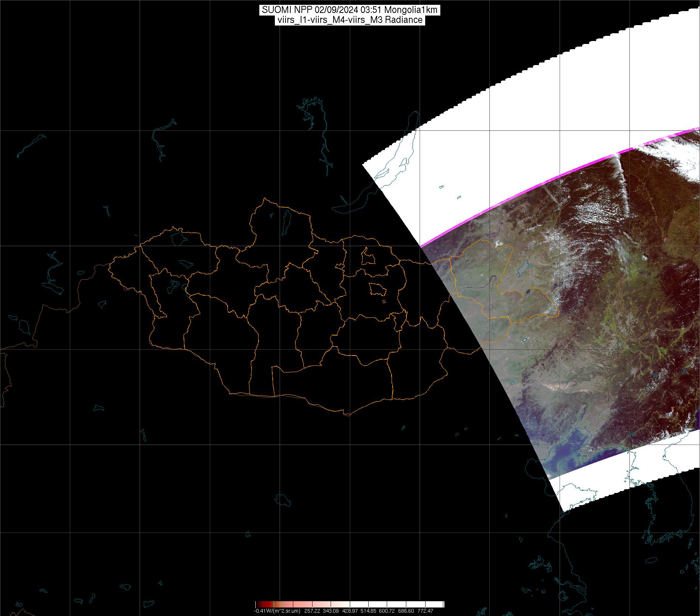Click the viirs Radiance band subtitle
The width and height of the screenshot is (700, 616).
click(x=349, y=20)
